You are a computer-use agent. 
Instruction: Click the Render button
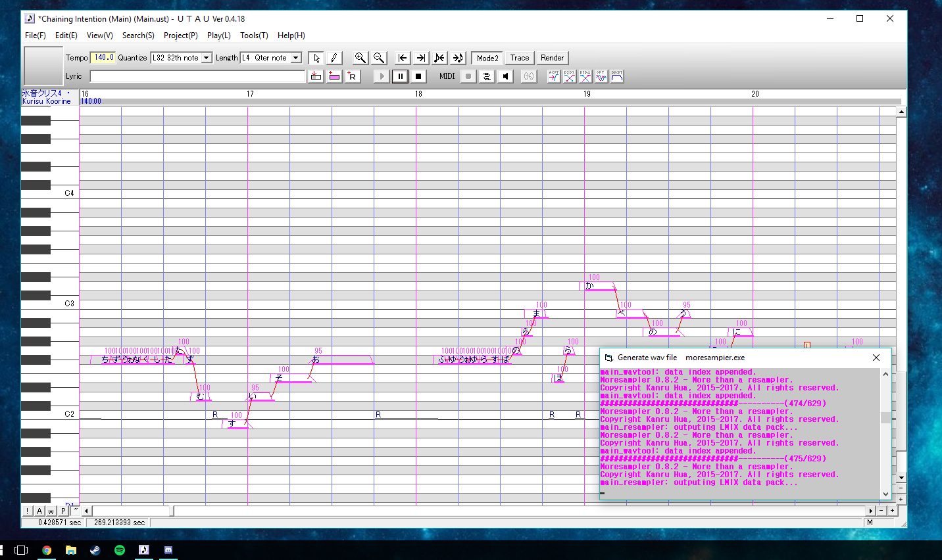[553, 58]
